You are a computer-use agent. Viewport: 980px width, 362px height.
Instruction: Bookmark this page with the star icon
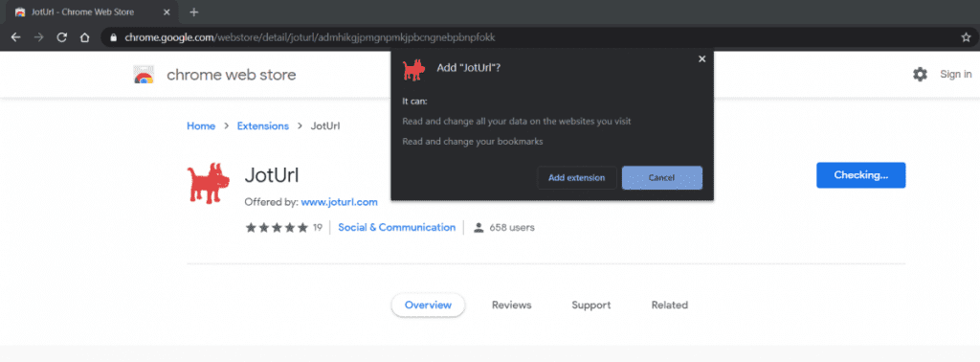coord(966,37)
